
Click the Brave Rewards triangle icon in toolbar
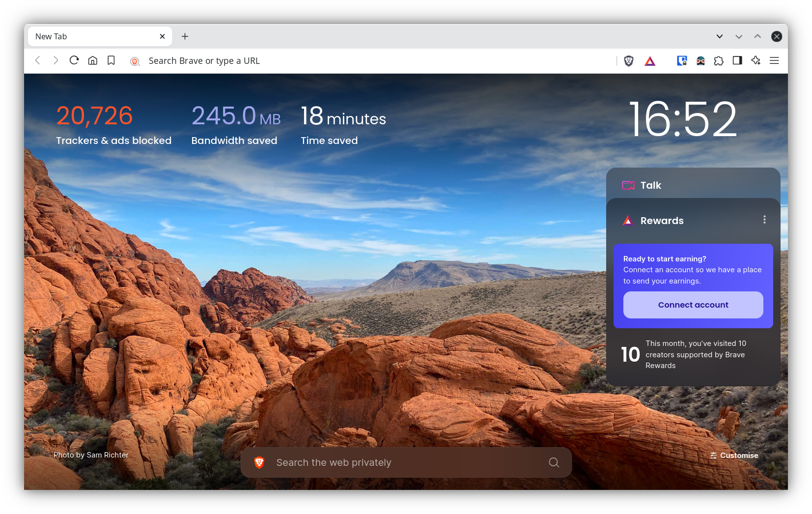pos(650,61)
